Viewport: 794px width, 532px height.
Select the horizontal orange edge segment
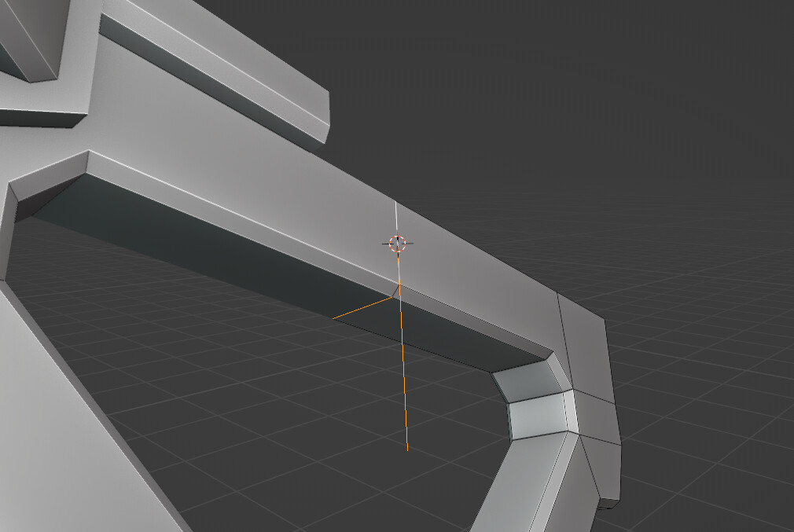coord(362,306)
